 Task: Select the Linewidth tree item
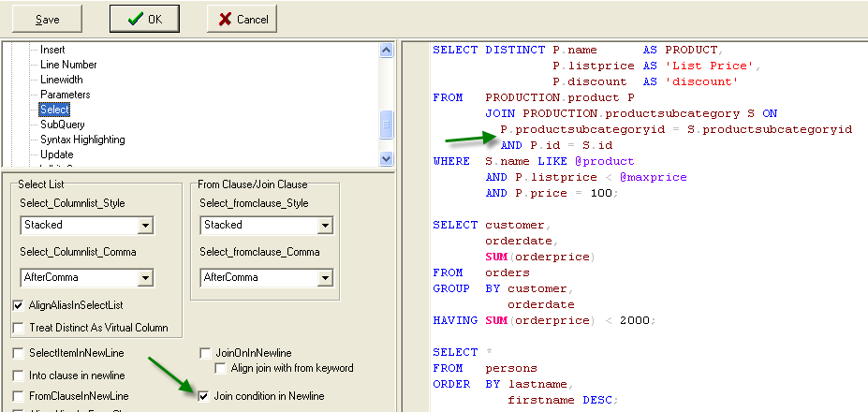coord(62,80)
